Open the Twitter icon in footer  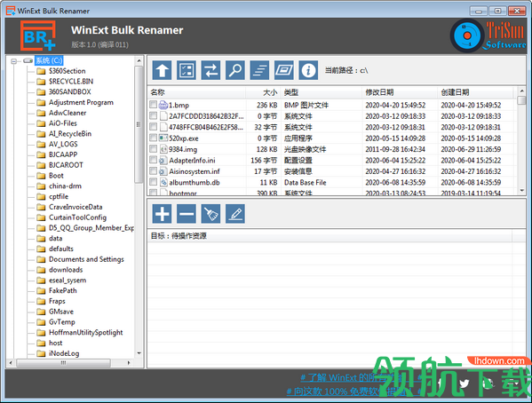464,383
